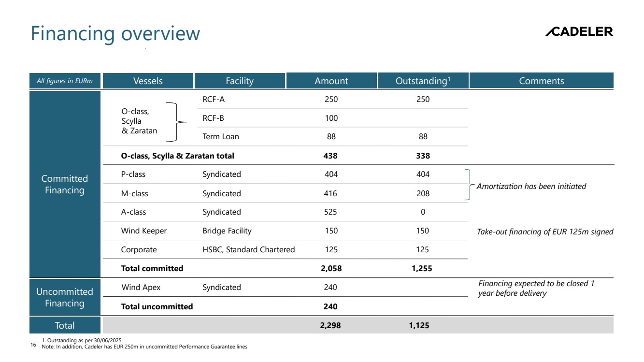Screen dimensions: 644x362
Task: Click the Amortization has been initiated comment
Action: click(x=531, y=186)
